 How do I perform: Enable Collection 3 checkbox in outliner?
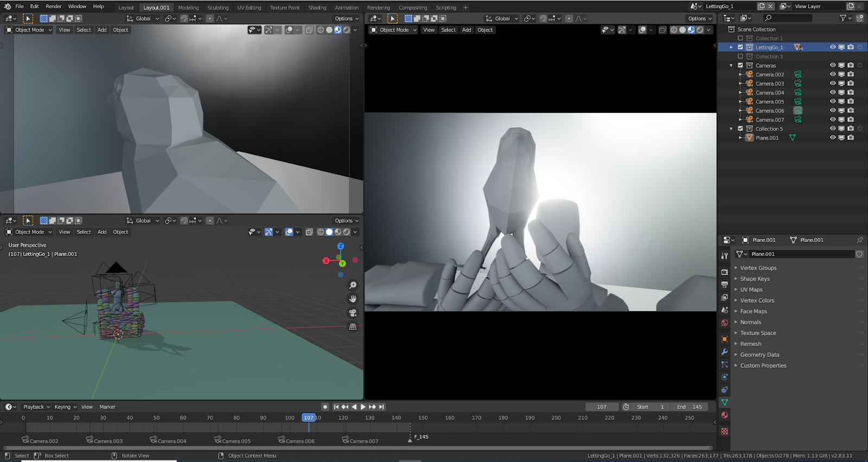click(x=741, y=56)
